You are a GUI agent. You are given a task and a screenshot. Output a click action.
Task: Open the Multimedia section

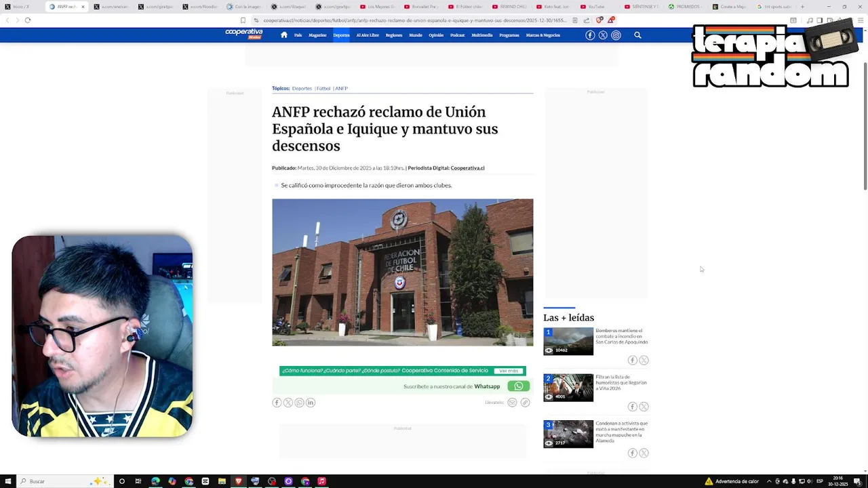482,35
